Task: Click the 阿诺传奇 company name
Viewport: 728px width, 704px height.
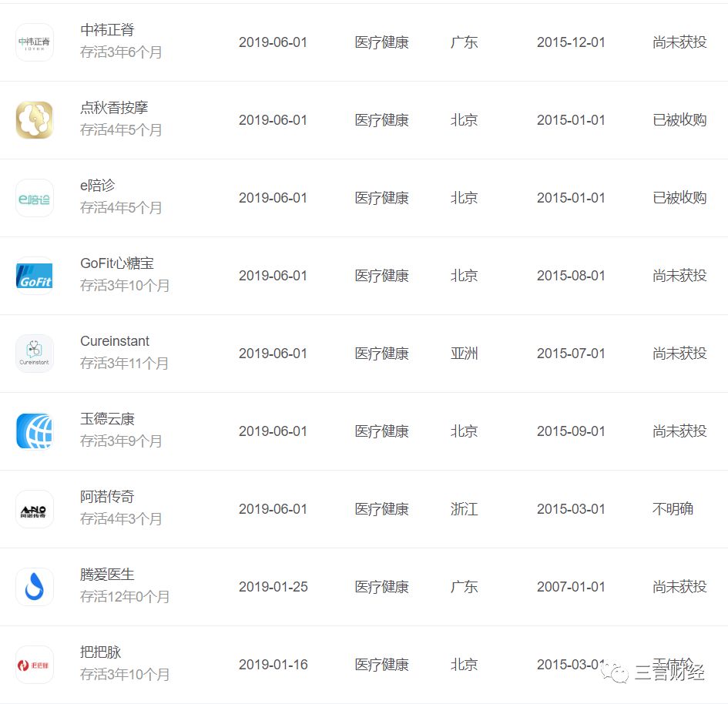Action: point(107,497)
